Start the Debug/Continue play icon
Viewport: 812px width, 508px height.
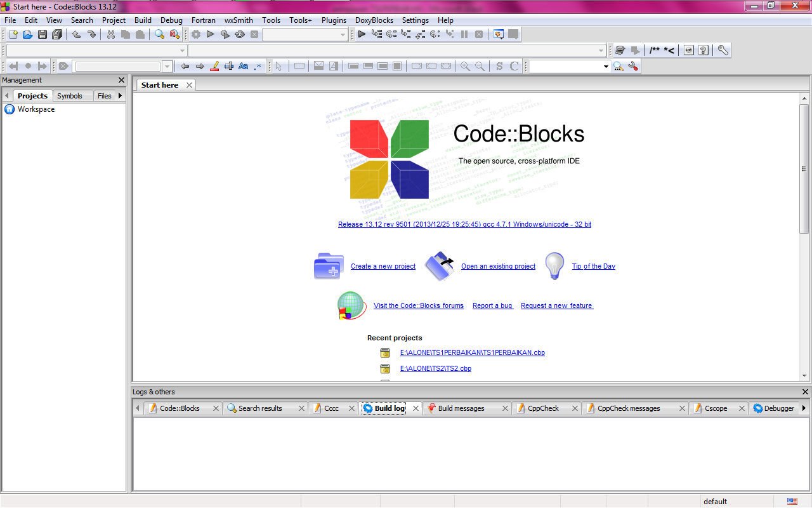362,34
